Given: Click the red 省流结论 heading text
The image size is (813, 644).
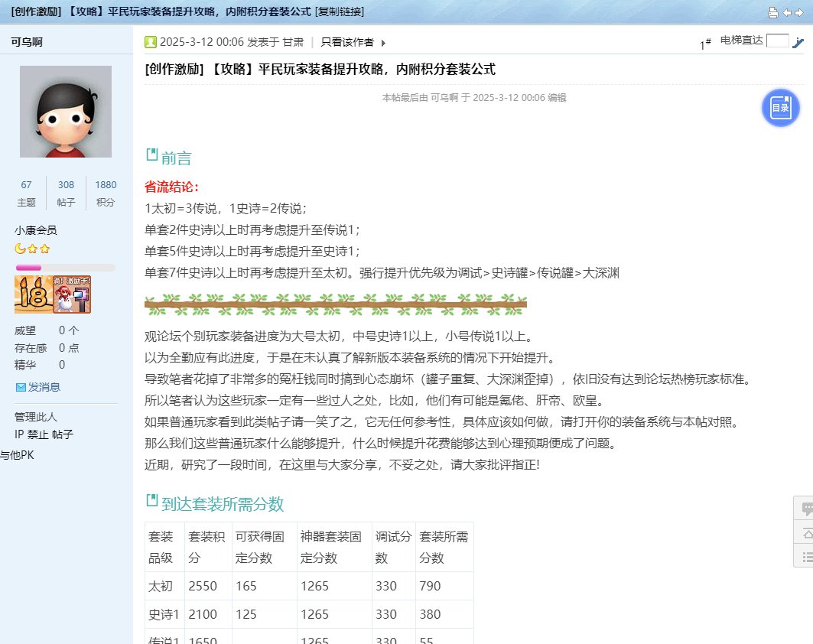Looking at the screenshot, I should pos(171,187).
